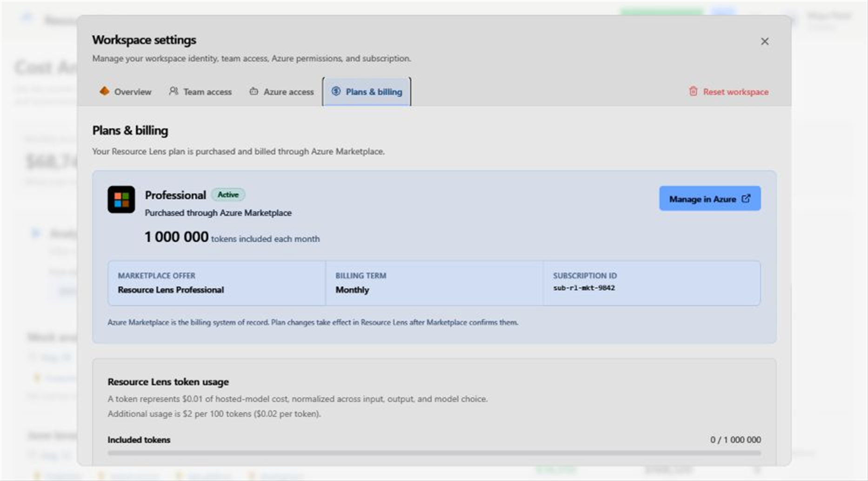The height and width of the screenshot is (481, 868).
Task: Click the 1 000 000 tokens included figure
Action: click(176, 237)
